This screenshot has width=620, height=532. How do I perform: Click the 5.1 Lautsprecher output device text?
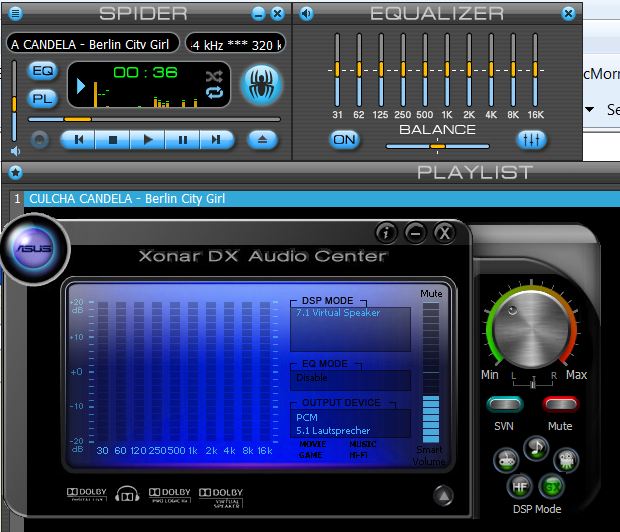[333, 430]
